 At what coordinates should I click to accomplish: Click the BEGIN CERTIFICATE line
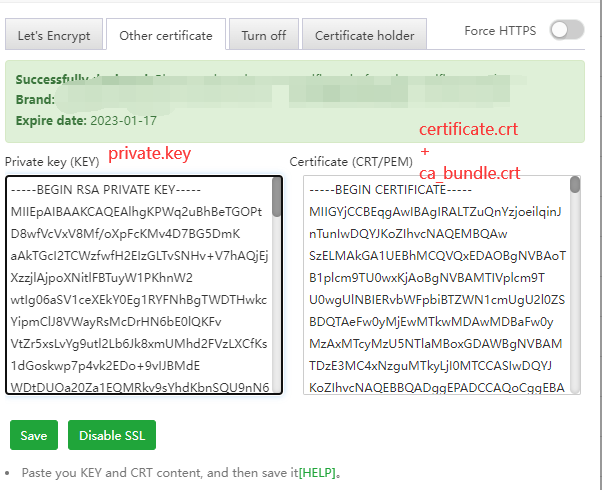(x=390, y=190)
